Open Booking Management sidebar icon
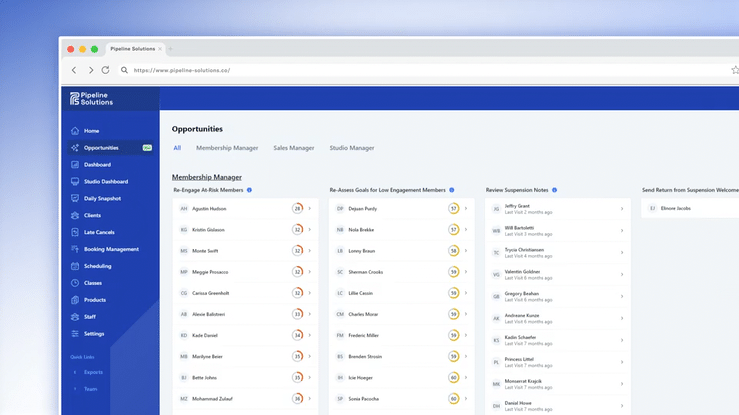This screenshot has width=739, height=415. (75, 249)
